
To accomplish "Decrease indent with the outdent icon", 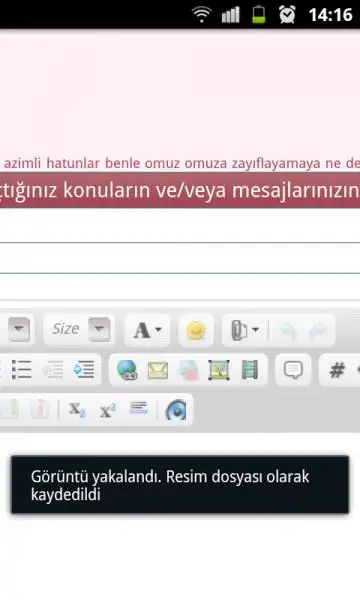I will (x=52, y=370).
